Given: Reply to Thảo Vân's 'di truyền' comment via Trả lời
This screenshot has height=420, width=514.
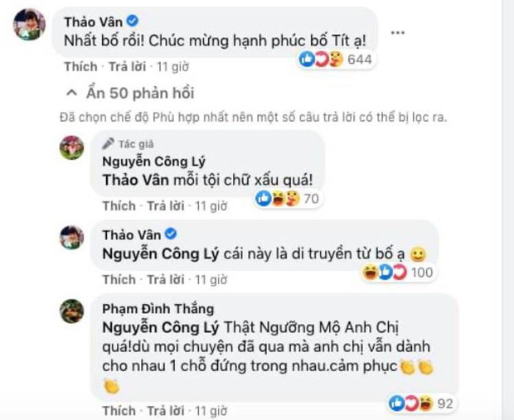Looking at the screenshot, I should tap(166, 279).
